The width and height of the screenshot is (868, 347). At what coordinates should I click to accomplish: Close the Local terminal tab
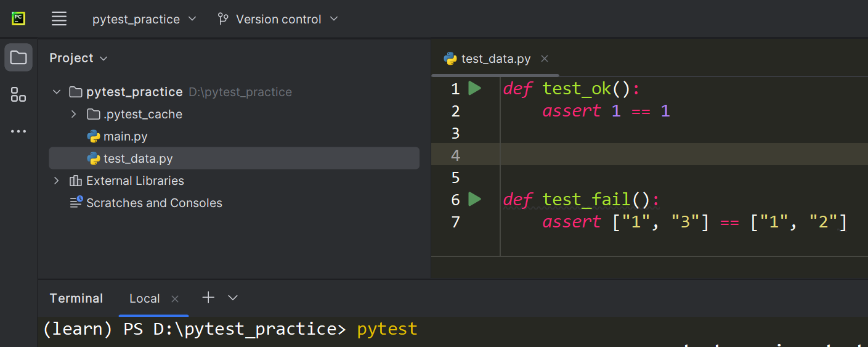click(175, 299)
